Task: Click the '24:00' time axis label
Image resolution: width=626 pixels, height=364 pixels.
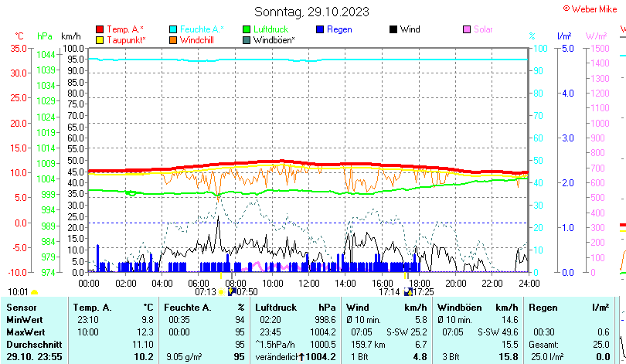Action: tap(529, 284)
